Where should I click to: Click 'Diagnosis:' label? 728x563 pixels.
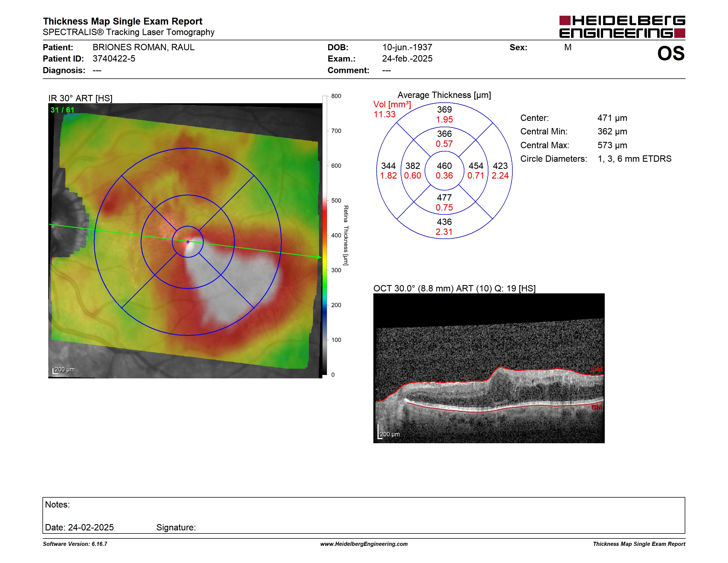(64, 70)
